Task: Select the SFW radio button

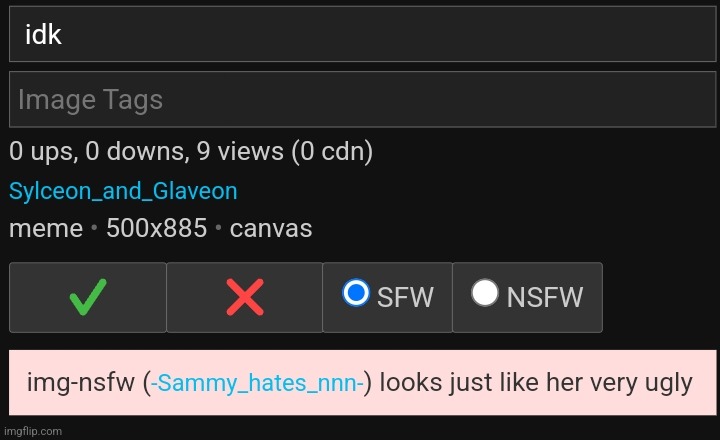Action: 356,293
